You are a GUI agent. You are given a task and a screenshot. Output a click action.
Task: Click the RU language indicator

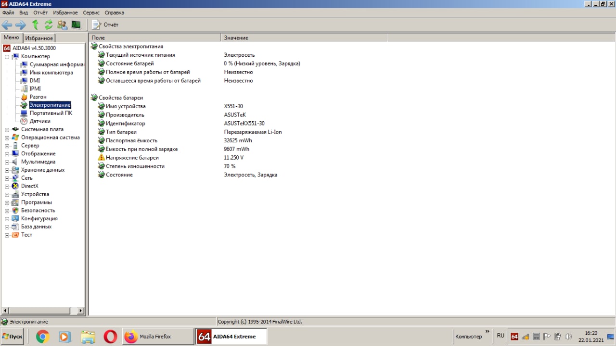point(500,336)
